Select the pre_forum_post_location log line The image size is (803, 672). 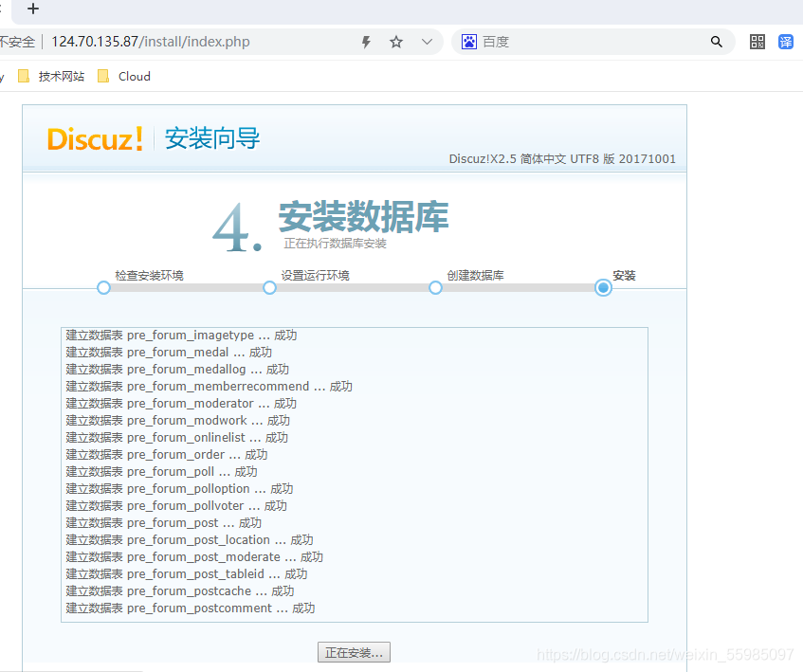click(x=190, y=540)
